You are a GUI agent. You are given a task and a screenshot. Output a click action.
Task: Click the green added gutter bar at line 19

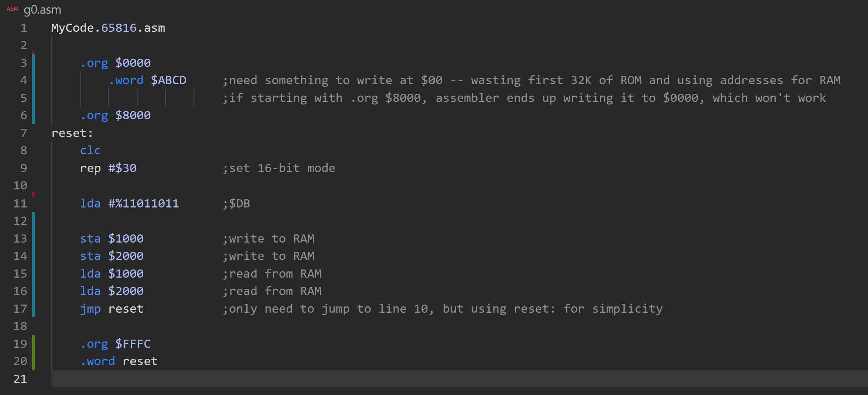coord(34,344)
